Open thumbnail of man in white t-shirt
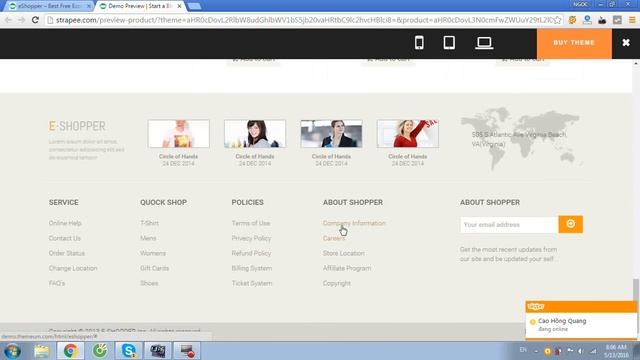 click(178, 133)
